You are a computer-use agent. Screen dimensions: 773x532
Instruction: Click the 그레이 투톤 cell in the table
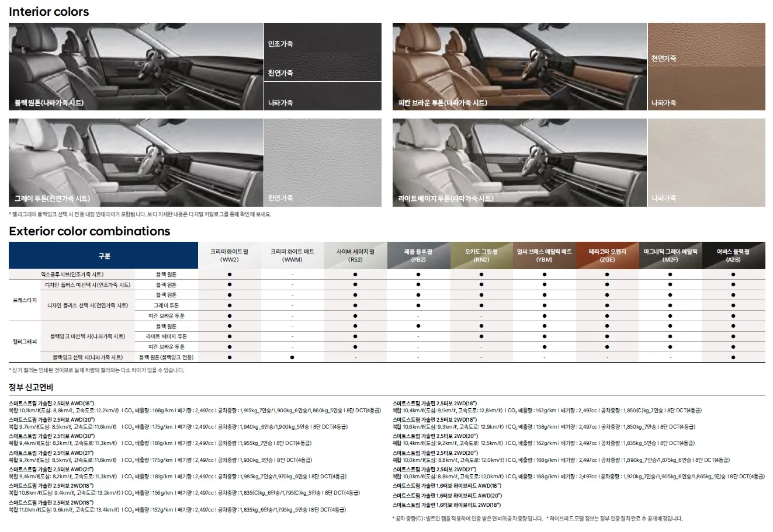[167, 305]
